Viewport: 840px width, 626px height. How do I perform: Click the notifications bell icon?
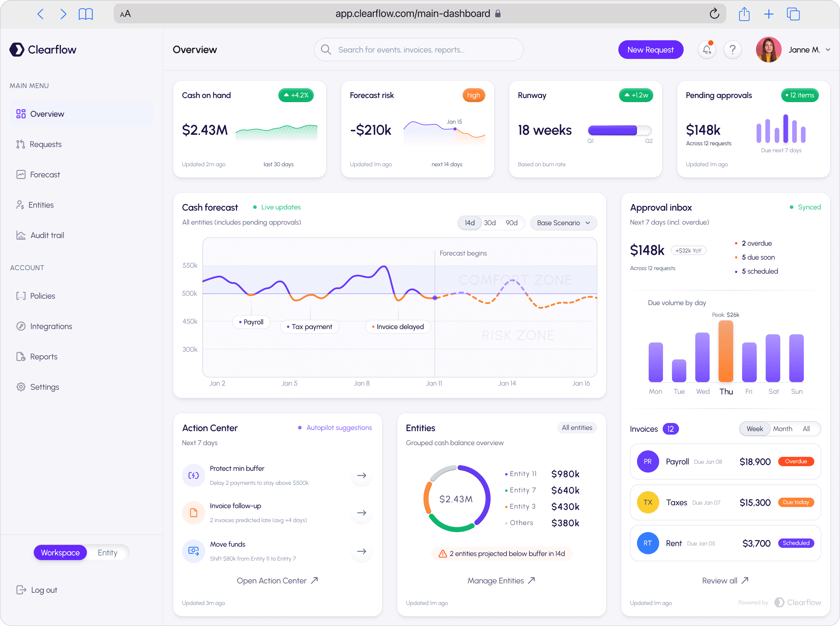point(707,50)
